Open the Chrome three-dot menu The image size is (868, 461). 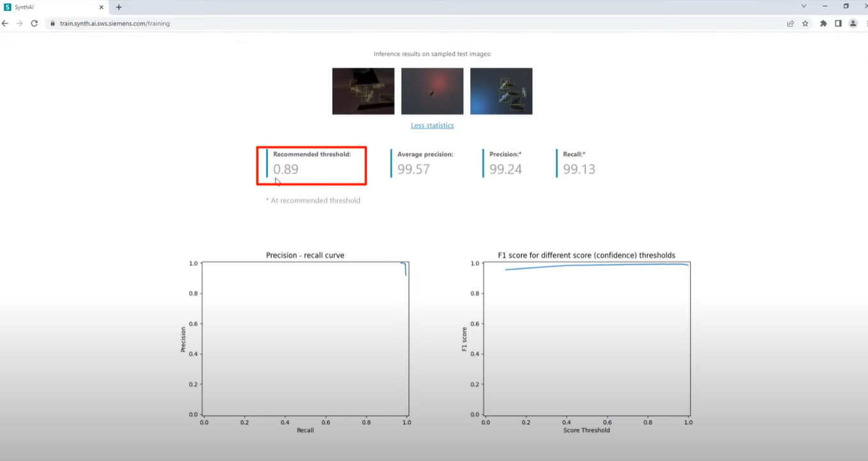click(x=864, y=23)
